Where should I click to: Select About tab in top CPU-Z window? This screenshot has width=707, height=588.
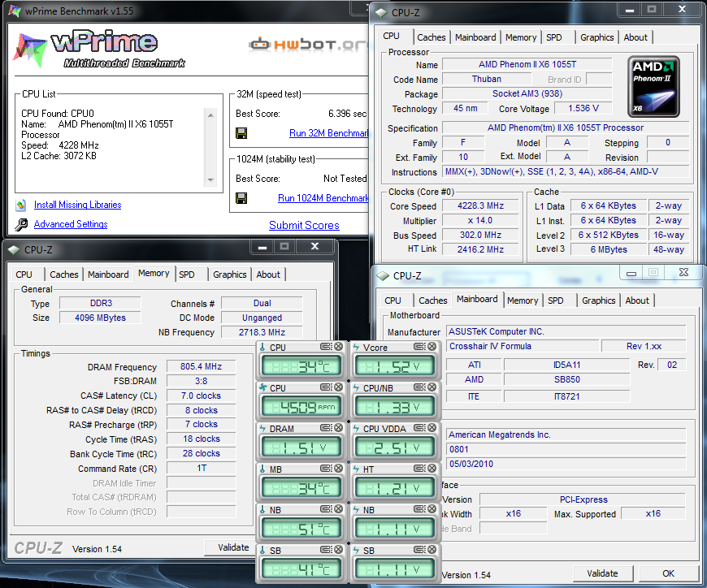pos(635,37)
